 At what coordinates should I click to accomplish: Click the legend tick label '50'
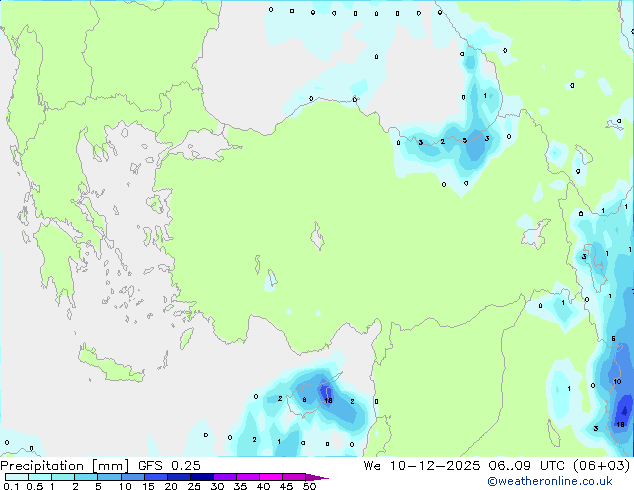(x=309, y=486)
